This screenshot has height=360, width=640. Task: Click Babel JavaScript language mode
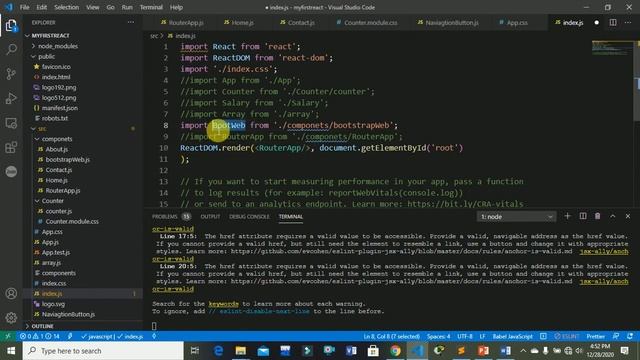[x=512, y=336]
